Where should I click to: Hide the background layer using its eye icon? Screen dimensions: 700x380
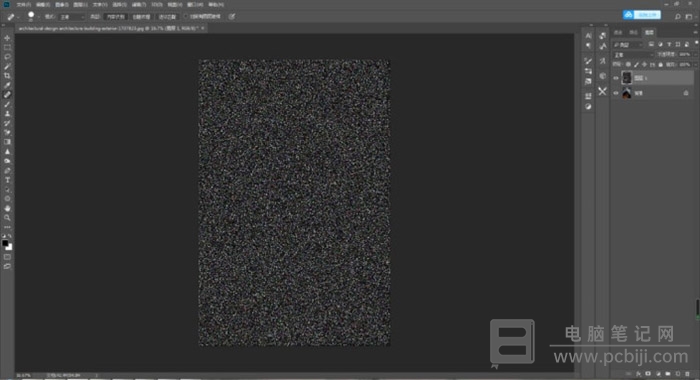616,93
